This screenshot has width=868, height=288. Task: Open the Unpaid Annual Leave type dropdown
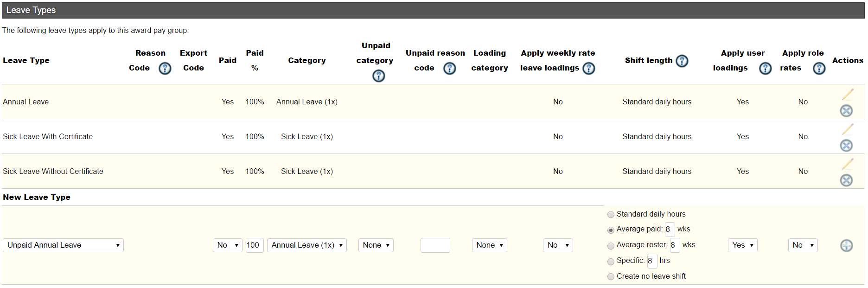pyautogui.click(x=63, y=245)
